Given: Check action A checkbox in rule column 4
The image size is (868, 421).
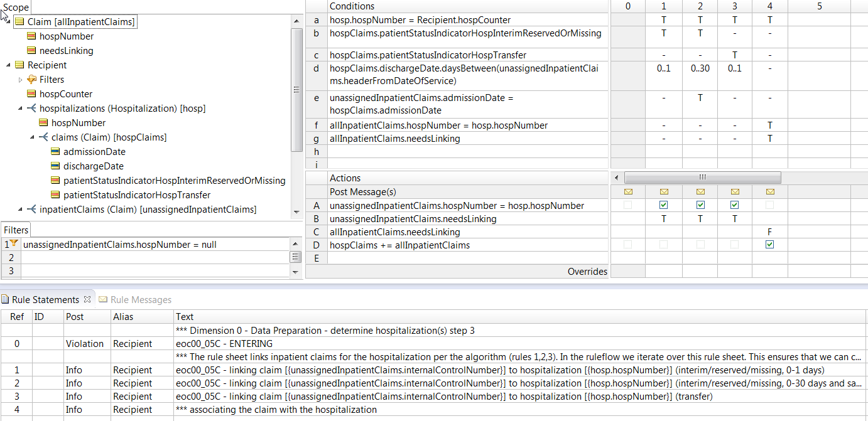Looking at the screenshot, I should click(x=770, y=205).
